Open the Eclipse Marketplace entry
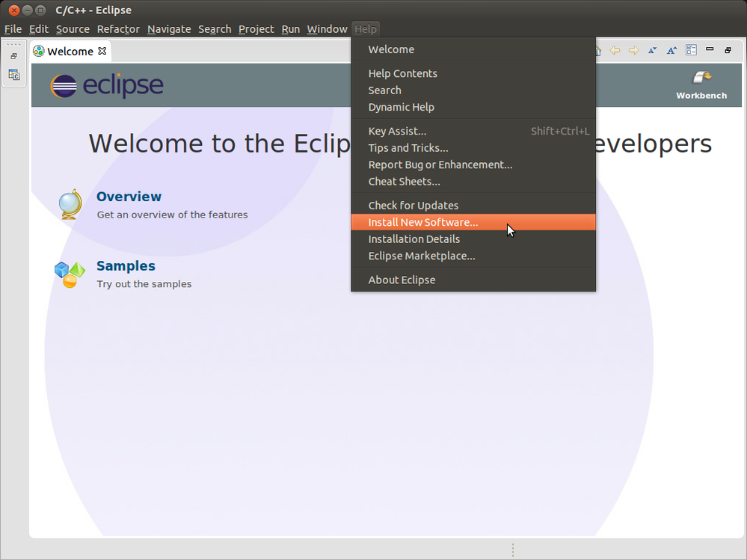Viewport: 747px width, 560px height. pos(422,256)
